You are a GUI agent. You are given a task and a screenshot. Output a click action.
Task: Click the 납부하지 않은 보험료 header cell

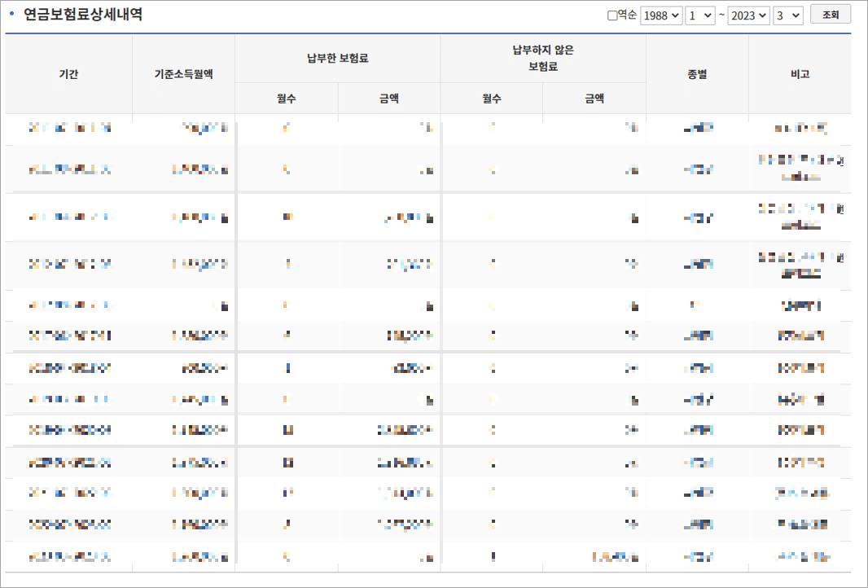point(543,57)
